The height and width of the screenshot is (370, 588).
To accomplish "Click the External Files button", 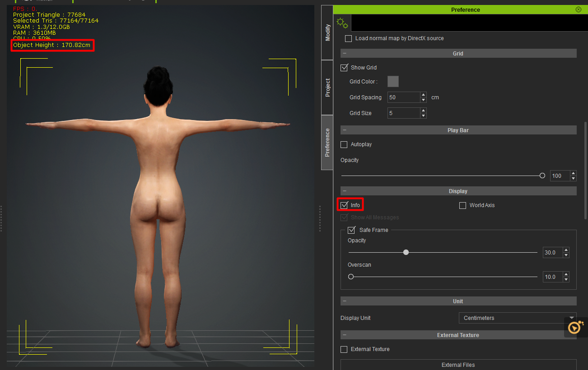I will [458, 365].
